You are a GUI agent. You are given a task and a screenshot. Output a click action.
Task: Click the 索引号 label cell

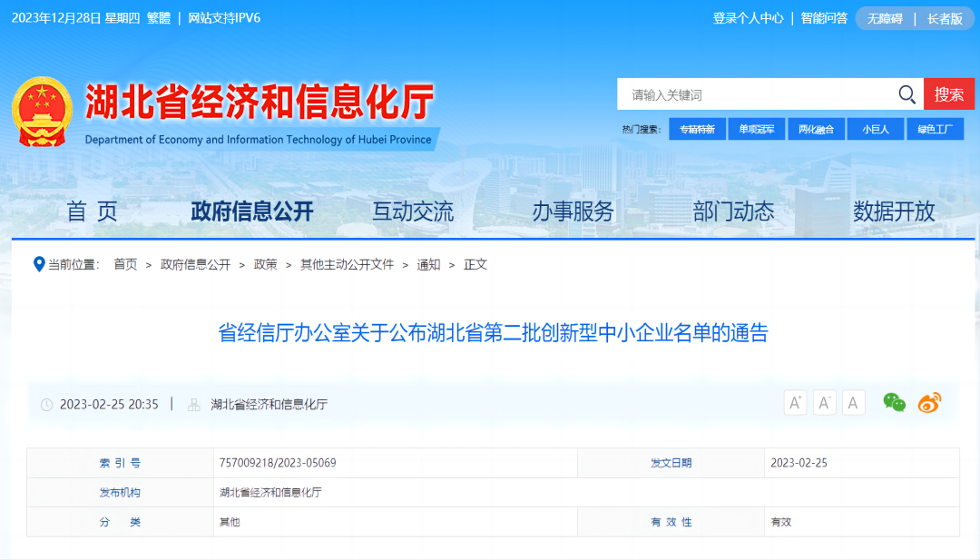pos(120,463)
